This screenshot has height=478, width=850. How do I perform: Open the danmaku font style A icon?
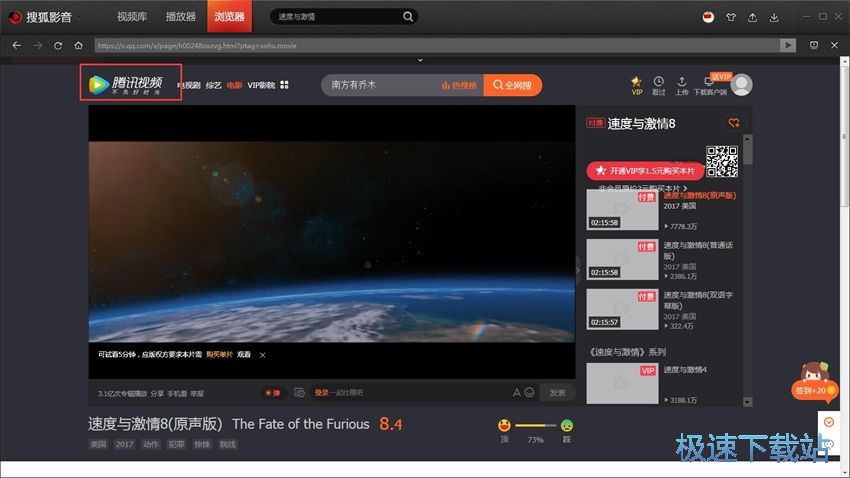click(516, 392)
